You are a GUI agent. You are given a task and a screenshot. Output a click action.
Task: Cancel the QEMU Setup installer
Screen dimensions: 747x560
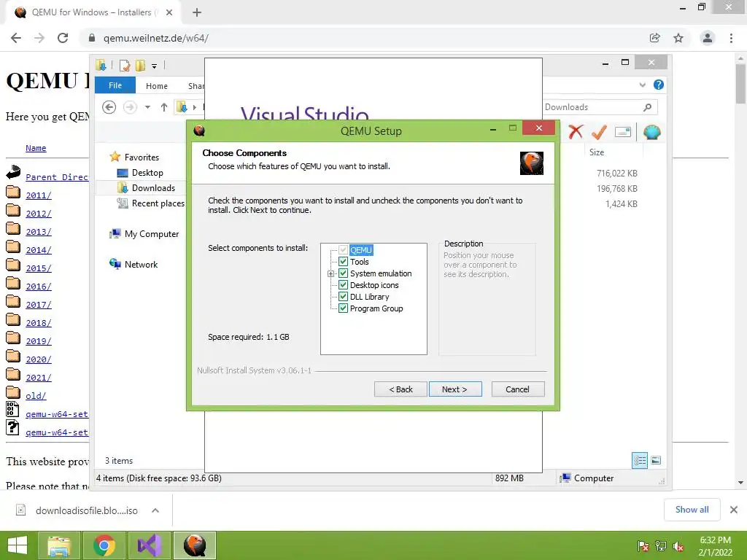pyautogui.click(x=518, y=389)
